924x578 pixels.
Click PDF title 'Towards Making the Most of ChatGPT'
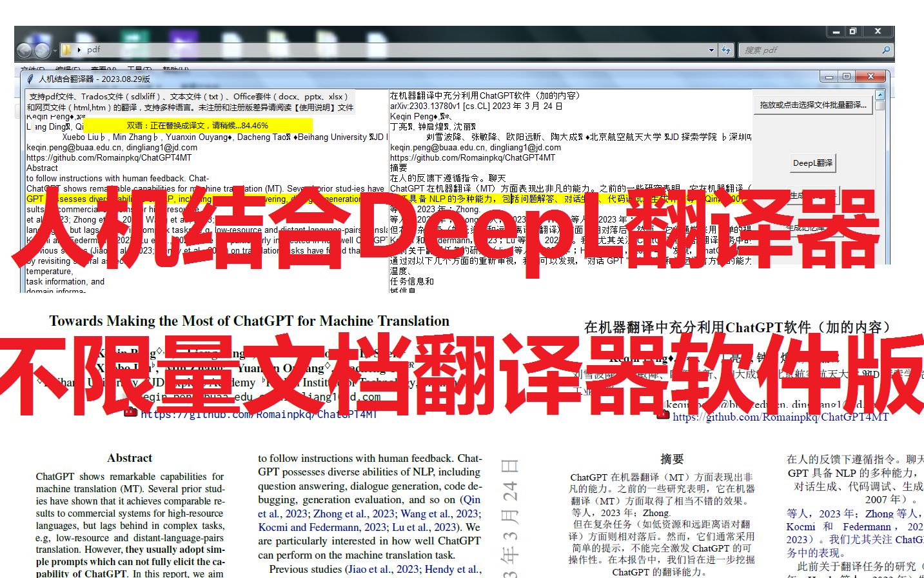point(250,321)
